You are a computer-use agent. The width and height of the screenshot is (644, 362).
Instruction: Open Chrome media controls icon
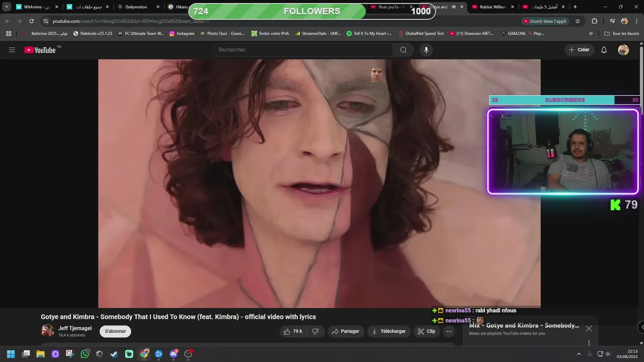point(612,21)
